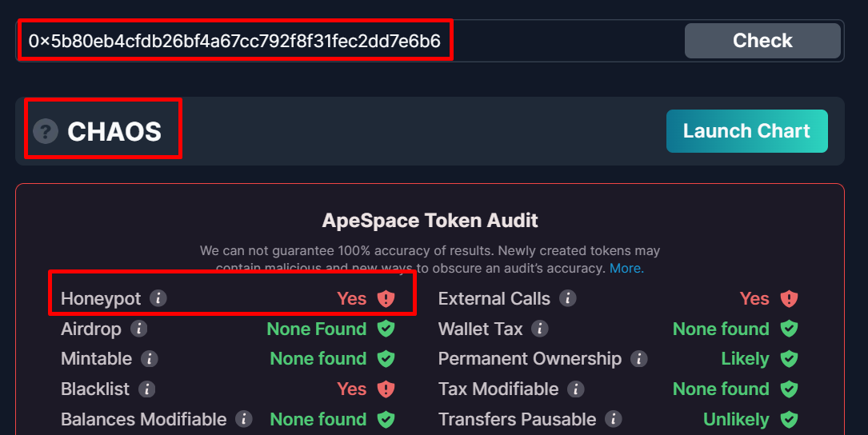
Task: Click the info icon next to Balances Modifiable
Action: [x=244, y=419]
